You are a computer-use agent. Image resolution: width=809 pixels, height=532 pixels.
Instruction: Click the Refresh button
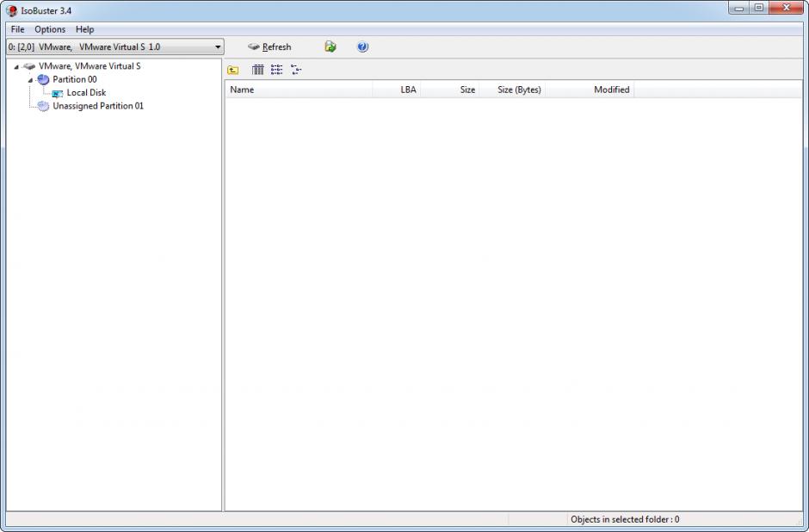269,47
